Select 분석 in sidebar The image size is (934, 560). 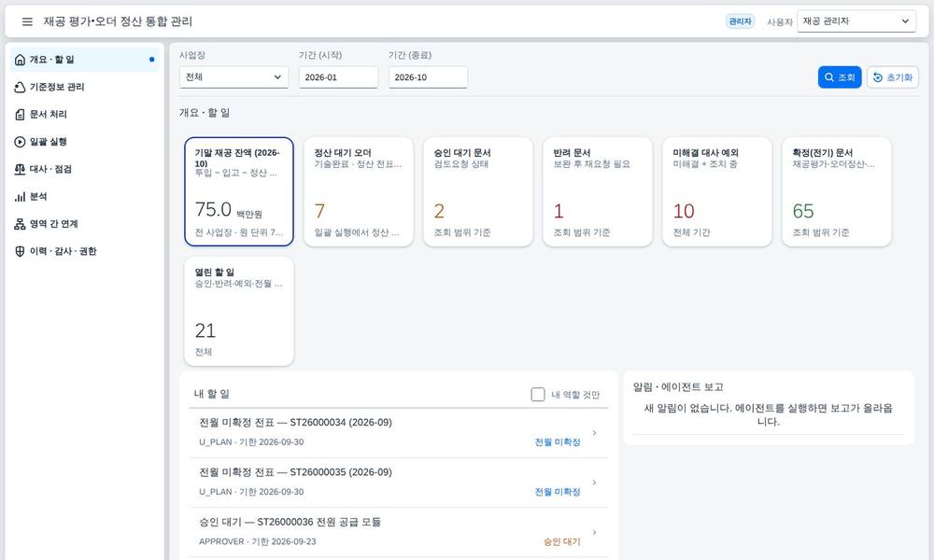85,196
